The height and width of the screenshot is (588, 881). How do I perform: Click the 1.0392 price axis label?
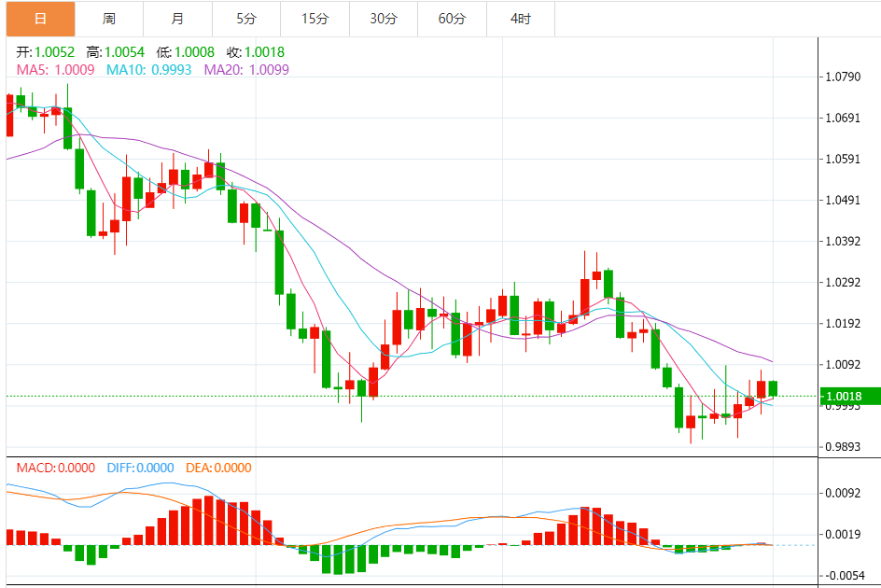843,241
